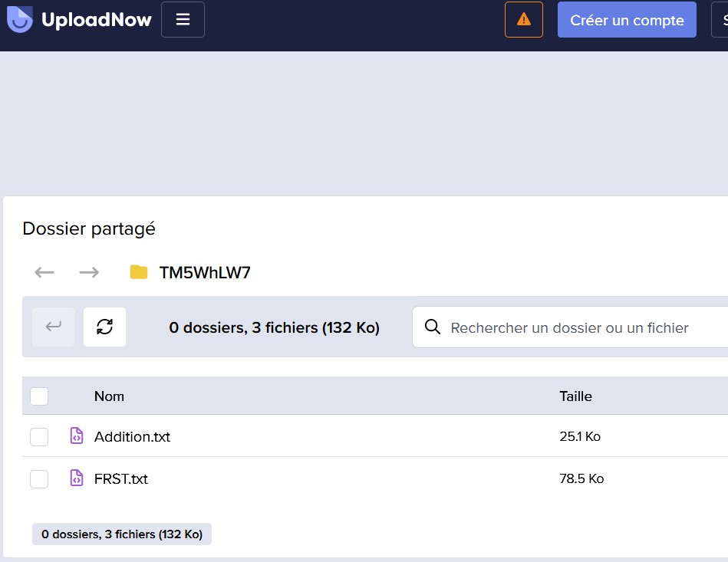Open the TM5WhLW7 folder breadcrumb

click(x=205, y=272)
